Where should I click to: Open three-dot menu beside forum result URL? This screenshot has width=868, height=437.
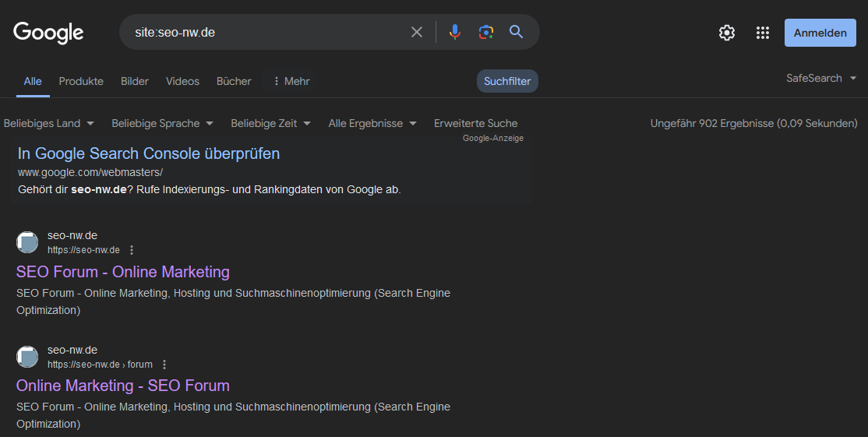click(164, 365)
